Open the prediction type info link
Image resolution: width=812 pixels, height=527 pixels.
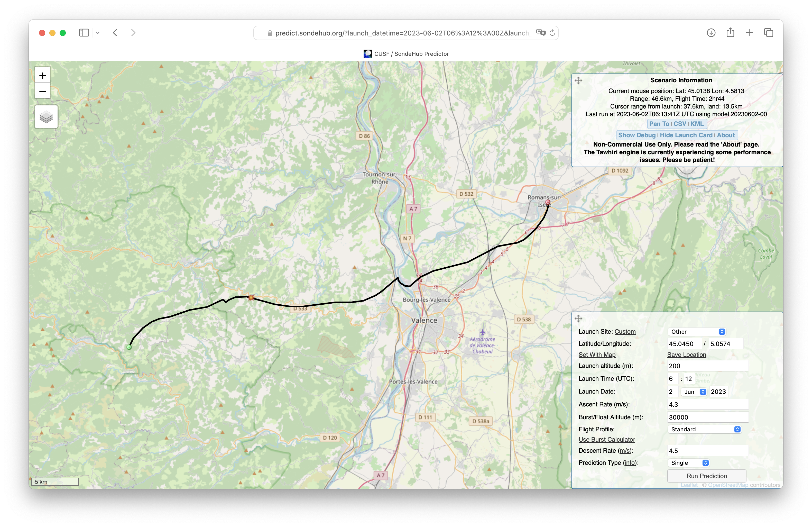click(x=630, y=463)
